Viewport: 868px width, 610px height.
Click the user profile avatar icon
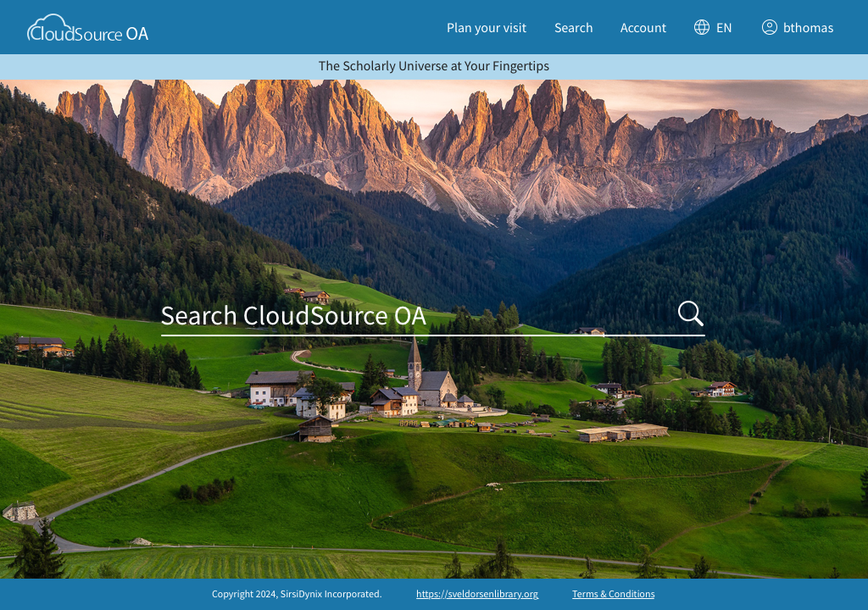tap(769, 27)
